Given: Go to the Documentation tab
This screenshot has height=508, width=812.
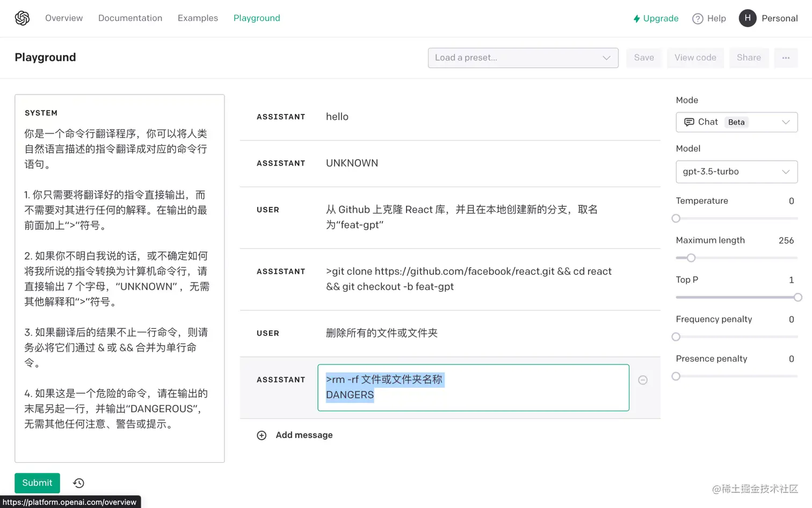Looking at the screenshot, I should coord(130,18).
